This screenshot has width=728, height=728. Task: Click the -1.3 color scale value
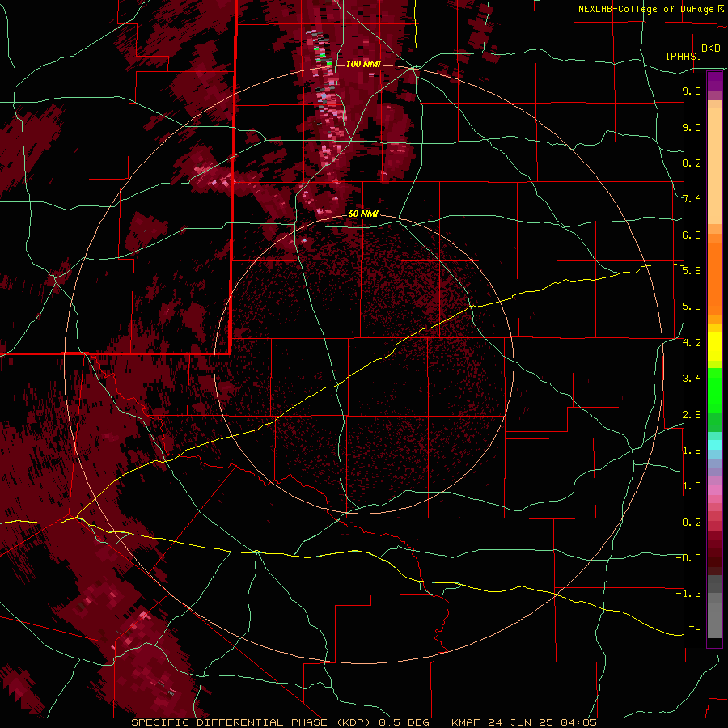(x=688, y=594)
